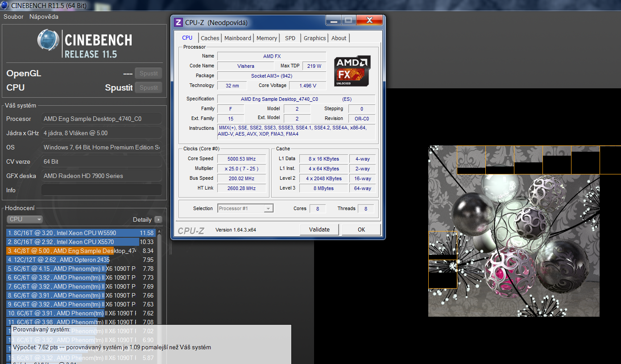Switch to the About tab in CPU-Z
Image resolution: width=621 pixels, height=364 pixels.
coord(339,38)
